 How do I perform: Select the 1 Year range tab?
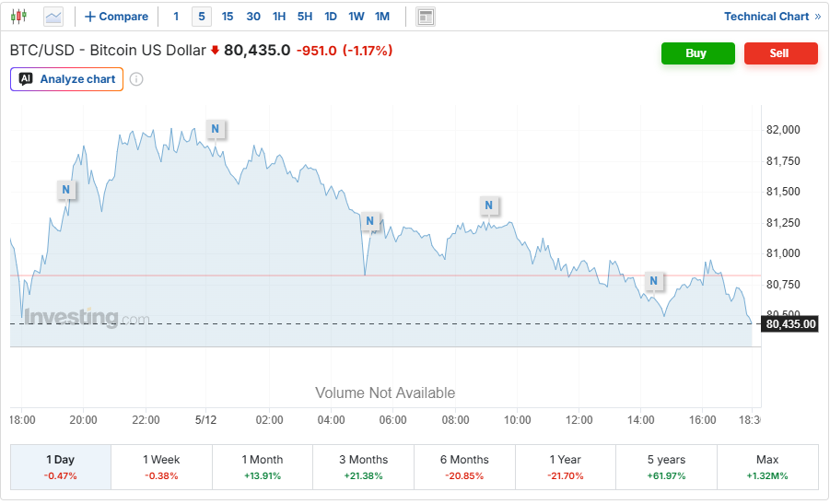(566, 467)
